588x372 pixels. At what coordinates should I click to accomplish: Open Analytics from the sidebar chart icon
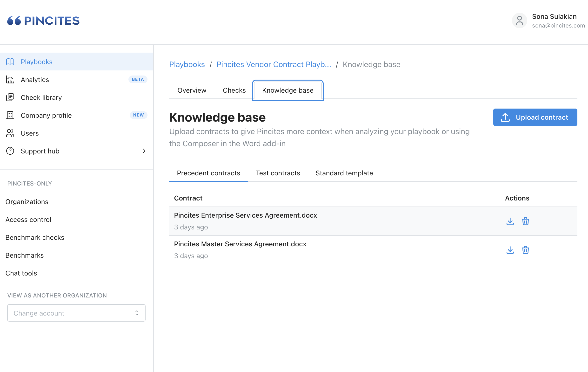point(10,80)
